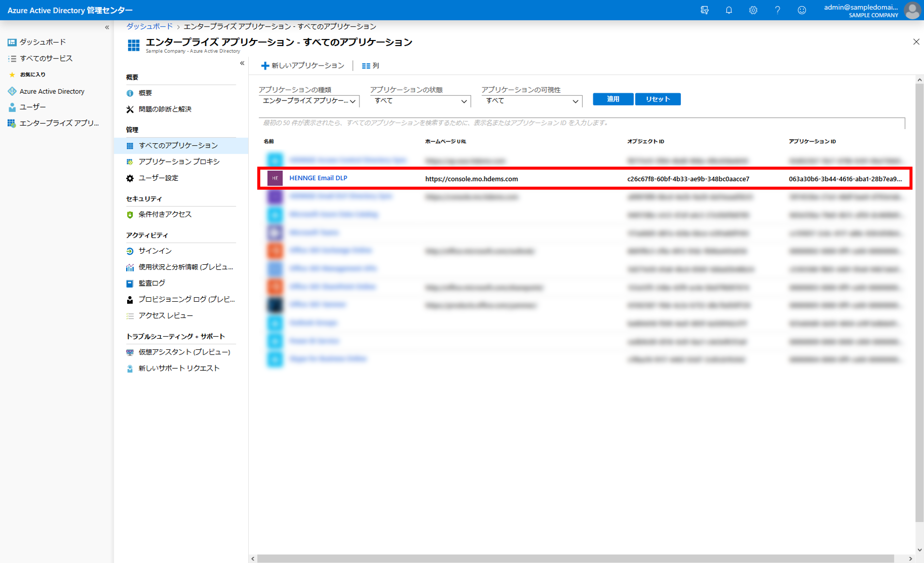924x563 pixels.
Task: Click the horizontal scrollbar left arrow
Action: [253, 558]
